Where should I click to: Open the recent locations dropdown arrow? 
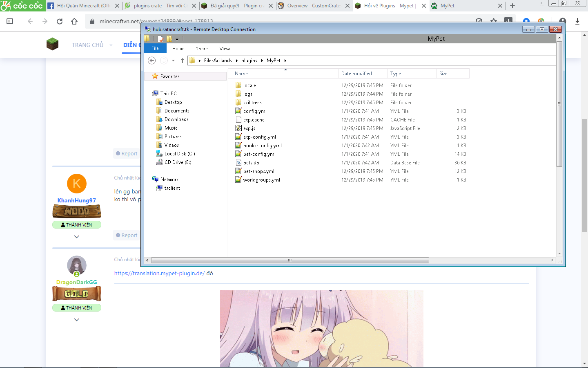point(173,61)
